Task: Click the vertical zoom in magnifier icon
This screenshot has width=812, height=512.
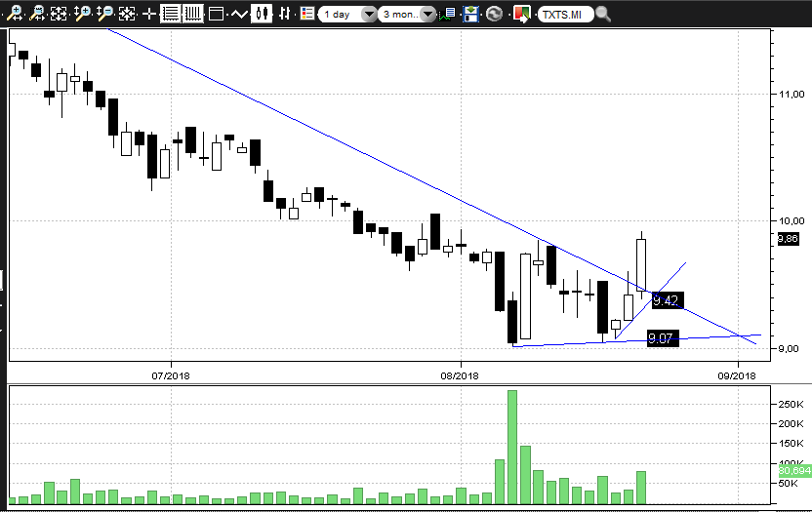Action: click(x=82, y=14)
